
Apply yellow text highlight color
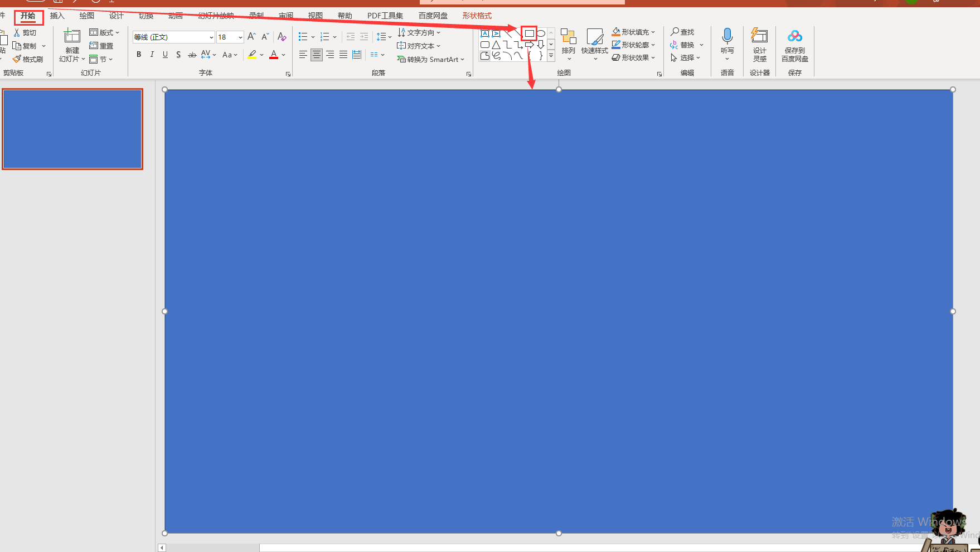pyautogui.click(x=253, y=55)
